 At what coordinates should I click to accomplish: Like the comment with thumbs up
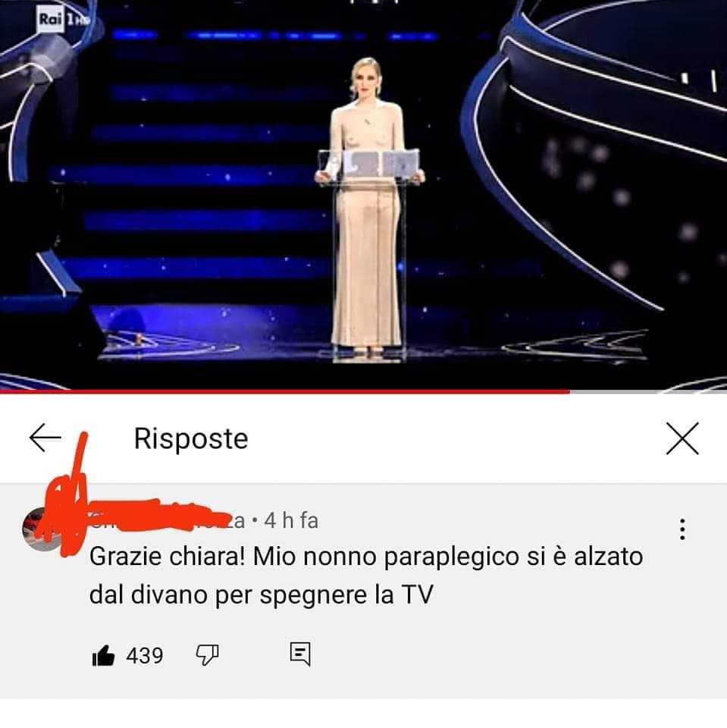(x=103, y=655)
